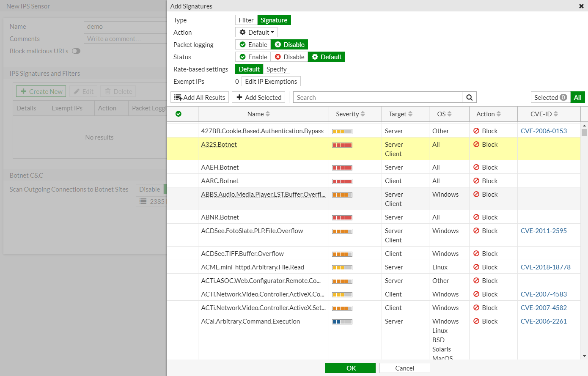Open the Action Default dropdown

pyautogui.click(x=256, y=33)
